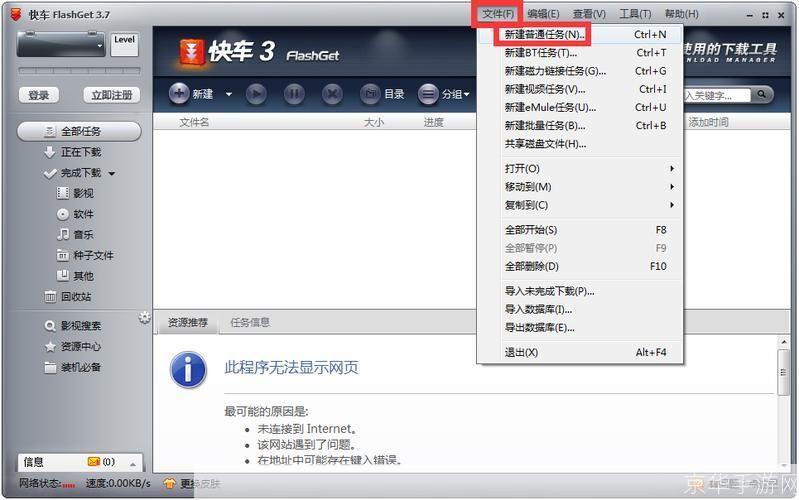799x500 pixels.
Task: Click the 更换皮肤 shirt icon in status bar
Action: (x=169, y=483)
